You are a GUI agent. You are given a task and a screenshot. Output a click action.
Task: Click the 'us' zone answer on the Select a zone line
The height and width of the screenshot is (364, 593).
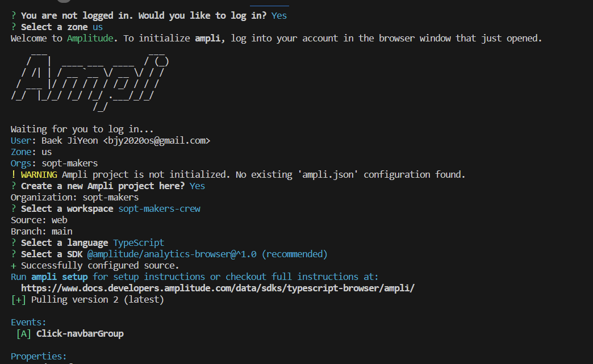click(x=98, y=27)
